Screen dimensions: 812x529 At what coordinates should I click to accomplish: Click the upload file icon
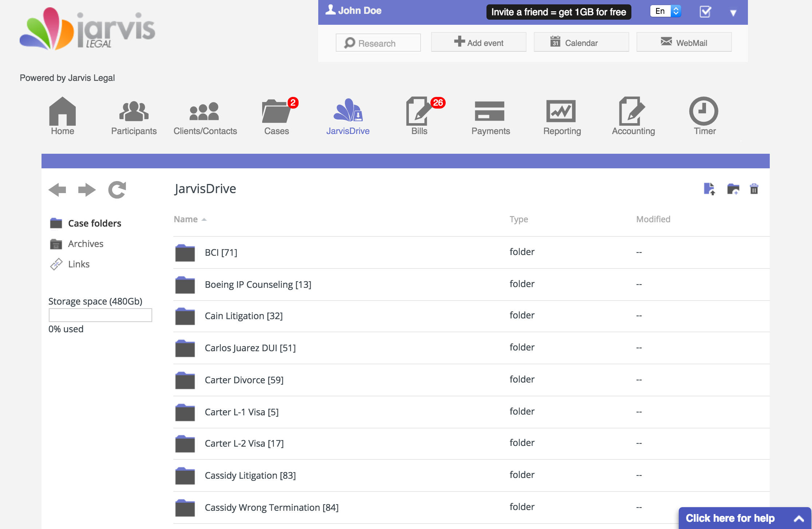point(709,189)
